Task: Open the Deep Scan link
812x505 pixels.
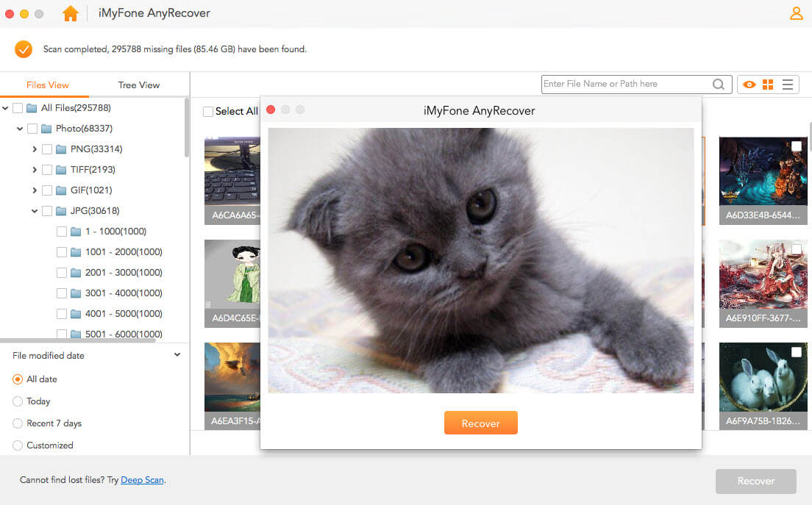Action: [142, 480]
